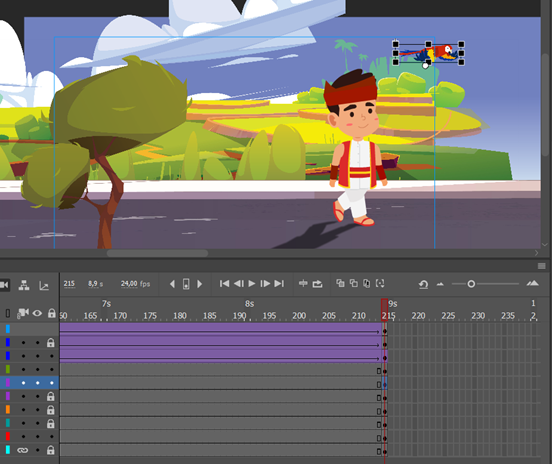This screenshot has width=552, height=464.
Task: Click the timeline zoom slider handle
Action: tap(471, 284)
